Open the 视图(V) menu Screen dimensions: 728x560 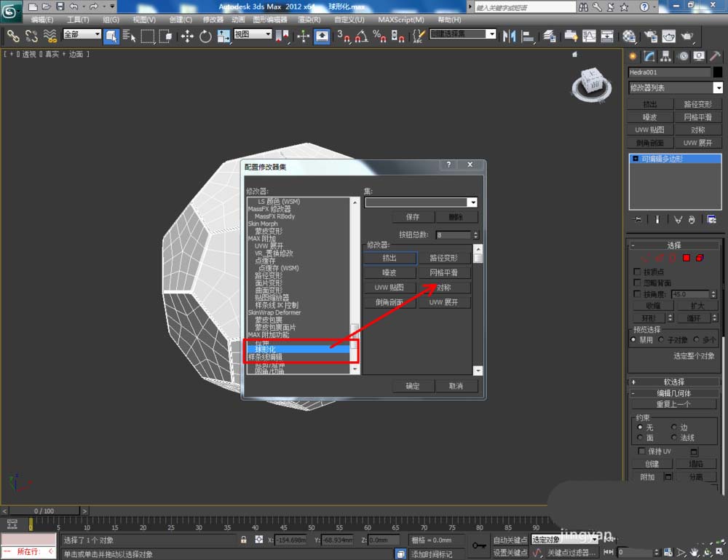pos(144,20)
